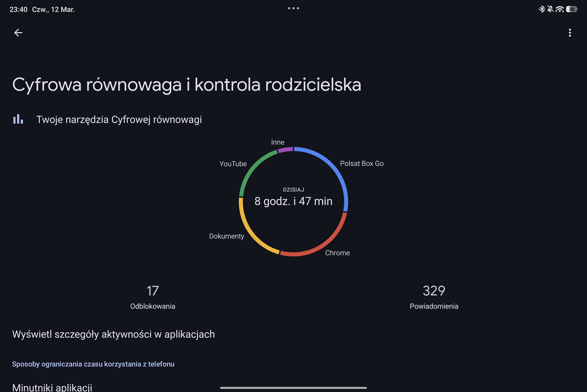
Task: Open the three-dot overflow menu
Action: click(x=570, y=32)
